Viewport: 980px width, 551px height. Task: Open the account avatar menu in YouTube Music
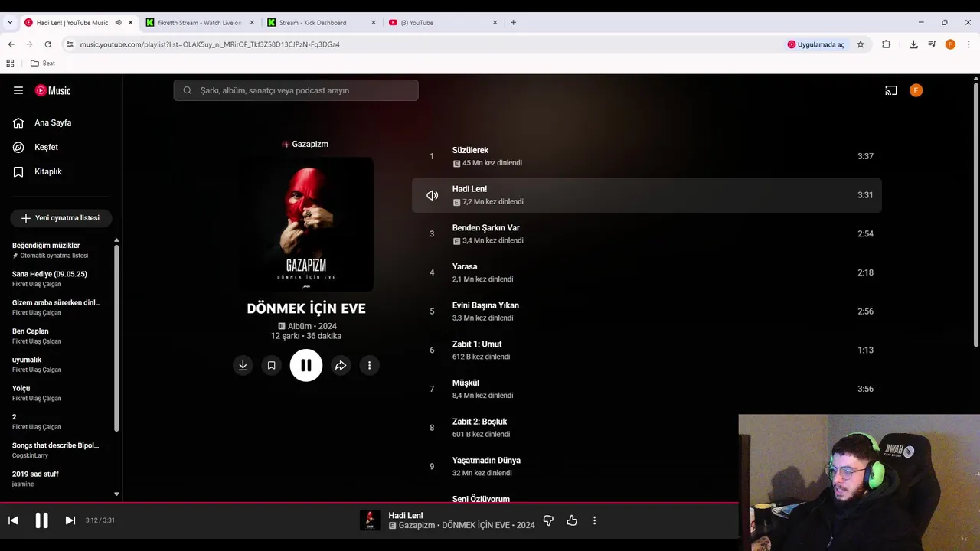(x=916, y=90)
